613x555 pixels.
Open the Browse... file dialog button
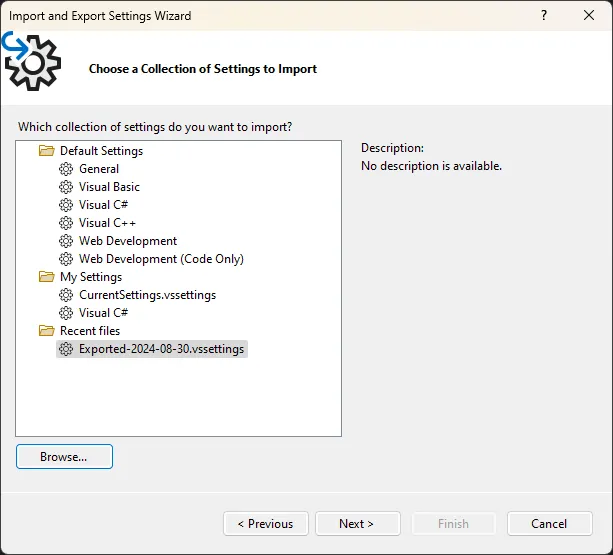point(65,457)
